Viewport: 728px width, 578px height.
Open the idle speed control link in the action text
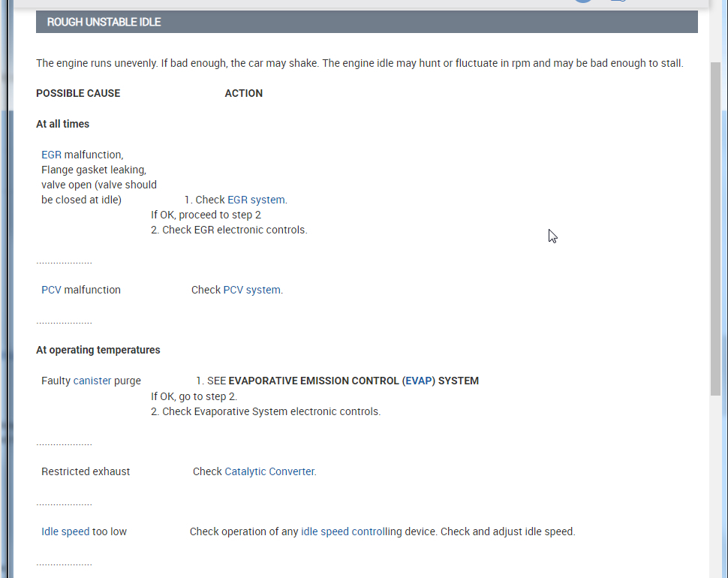coord(337,531)
